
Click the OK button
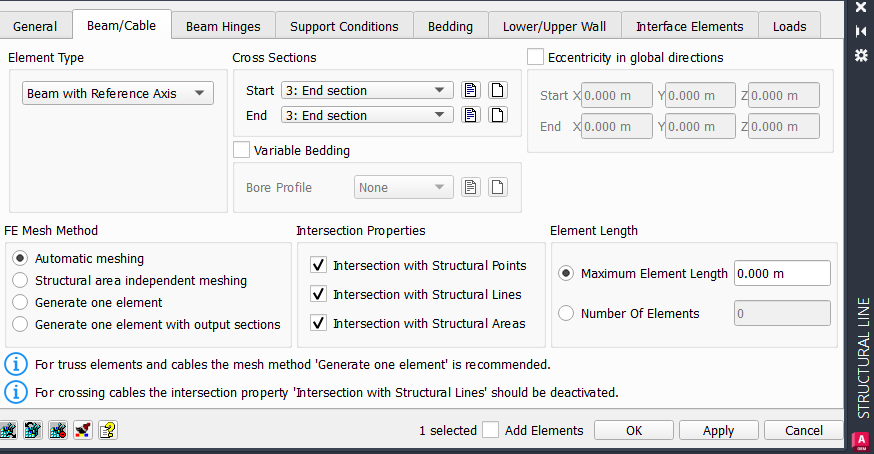point(634,430)
